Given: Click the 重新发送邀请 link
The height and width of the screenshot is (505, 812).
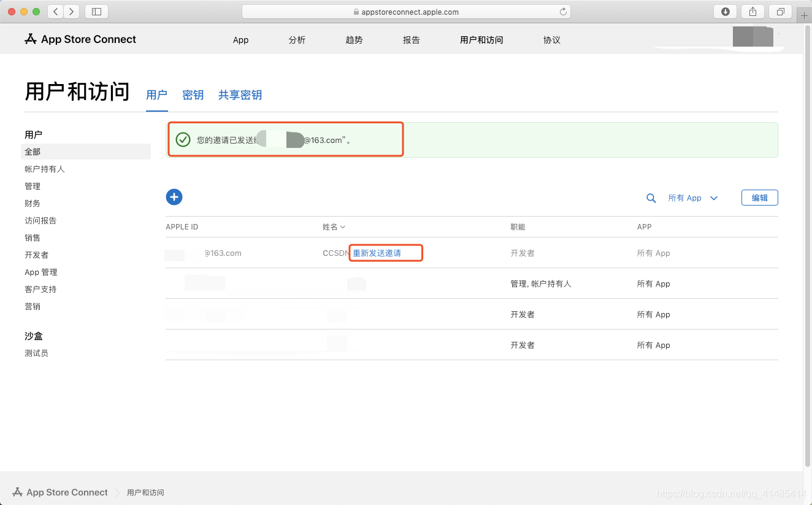Looking at the screenshot, I should (377, 253).
